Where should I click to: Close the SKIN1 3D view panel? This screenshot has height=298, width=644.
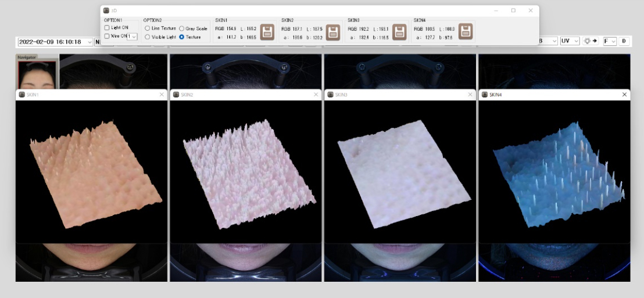162,94
